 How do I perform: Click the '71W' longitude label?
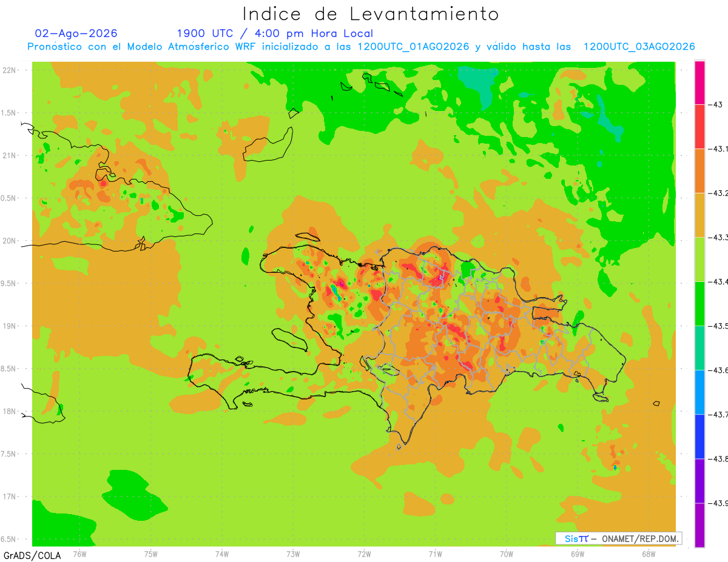[x=435, y=554]
